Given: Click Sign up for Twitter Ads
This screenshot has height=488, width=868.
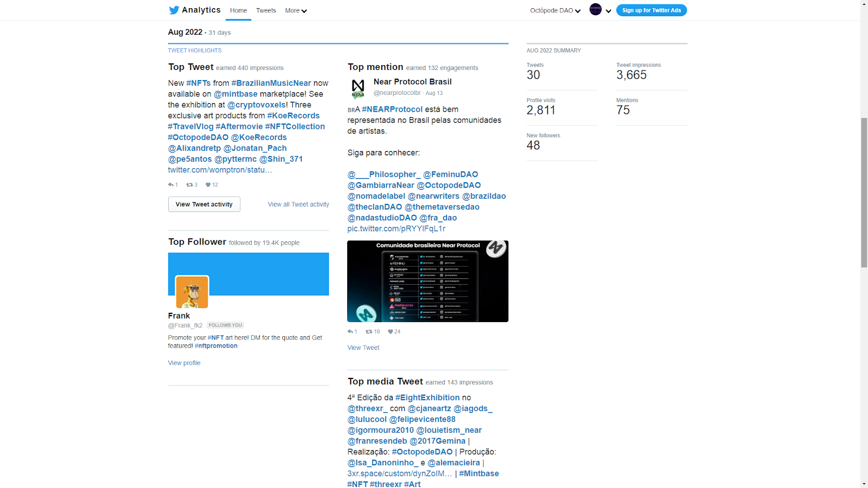Looking at the screenshot, I should tap(652, 10).
